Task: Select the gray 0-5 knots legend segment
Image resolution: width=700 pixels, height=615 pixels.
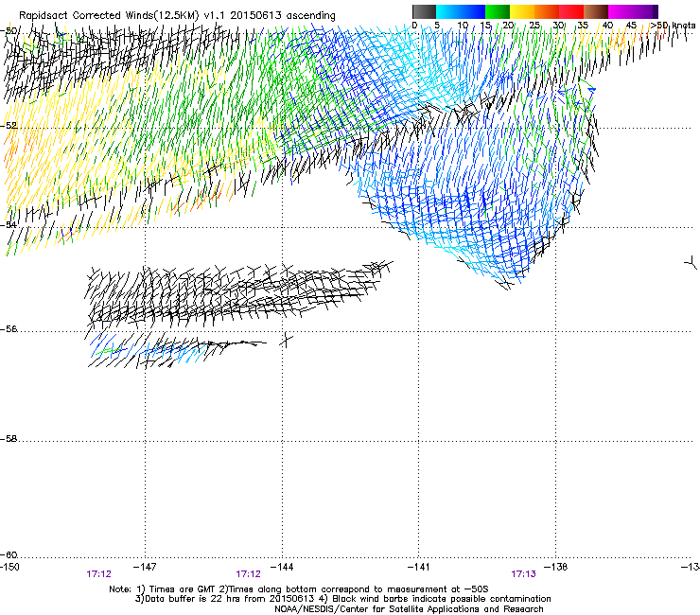Action: (x=424, y=11)
